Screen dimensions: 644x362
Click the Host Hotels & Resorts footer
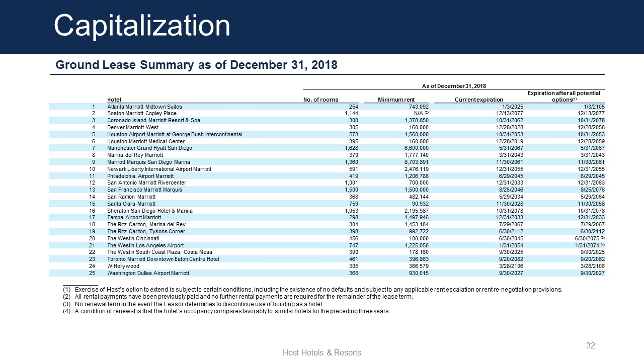click(x=322, y=353)
